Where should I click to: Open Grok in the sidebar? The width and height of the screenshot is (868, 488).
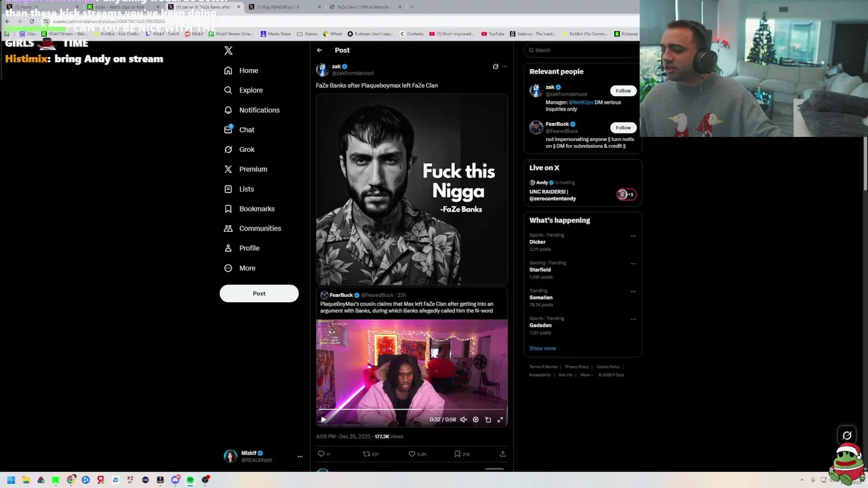pos(239,149)
